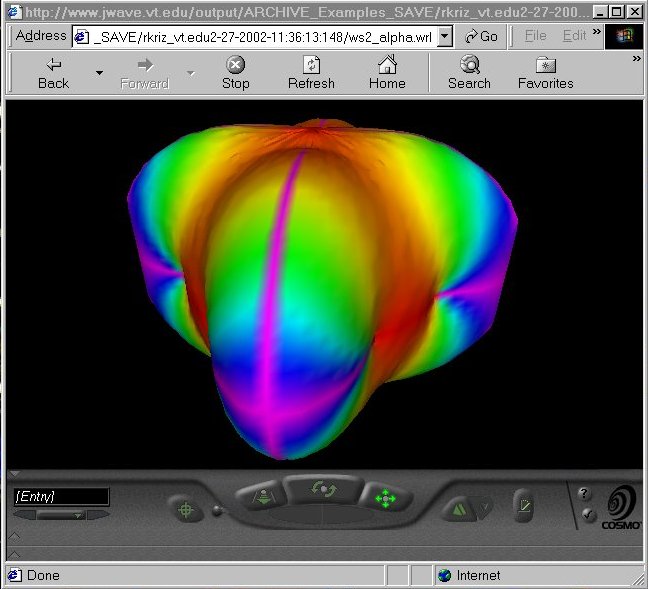Go to previous viewpoint arrow
This screenshot has height=589, width=648.
(25, 515)
